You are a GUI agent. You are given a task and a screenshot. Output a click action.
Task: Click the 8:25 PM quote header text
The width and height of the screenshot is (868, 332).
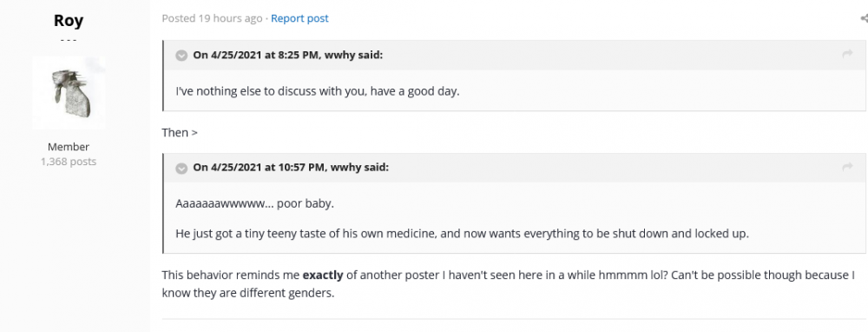[288, 55]
